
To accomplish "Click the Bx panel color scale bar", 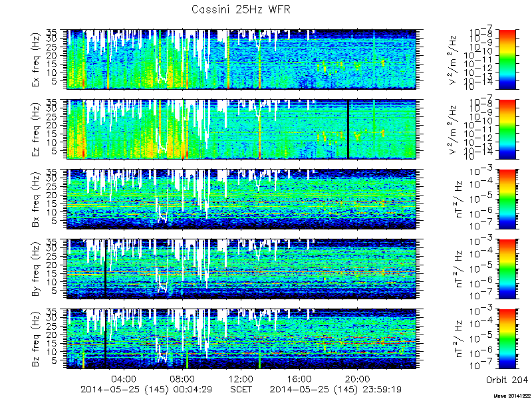I will point(507,199).
